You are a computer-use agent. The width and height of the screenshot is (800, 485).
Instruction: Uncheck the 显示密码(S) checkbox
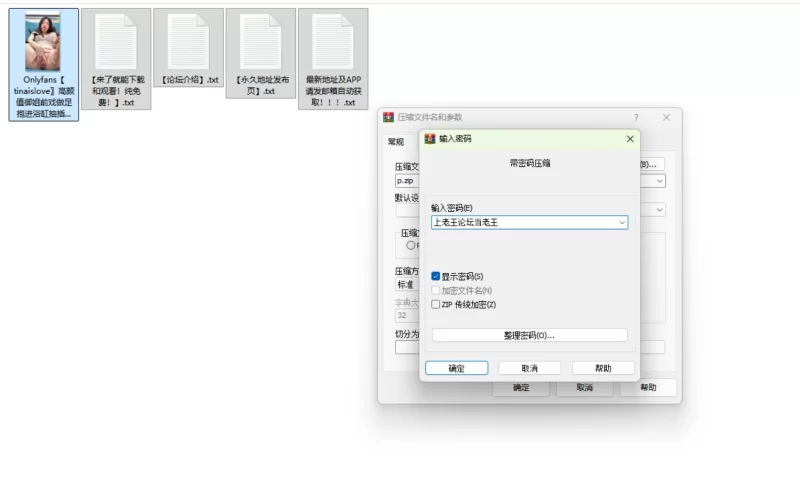(x=435, y=276)
